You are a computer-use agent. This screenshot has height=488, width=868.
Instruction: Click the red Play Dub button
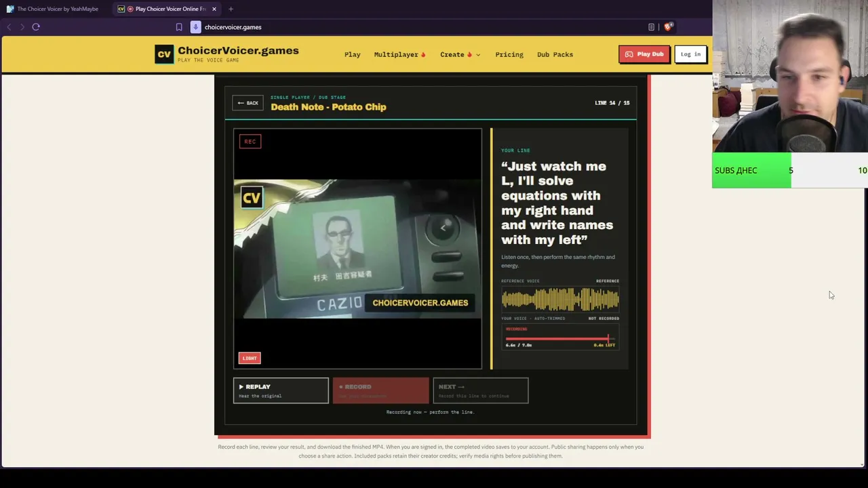(x=644, y=54)
